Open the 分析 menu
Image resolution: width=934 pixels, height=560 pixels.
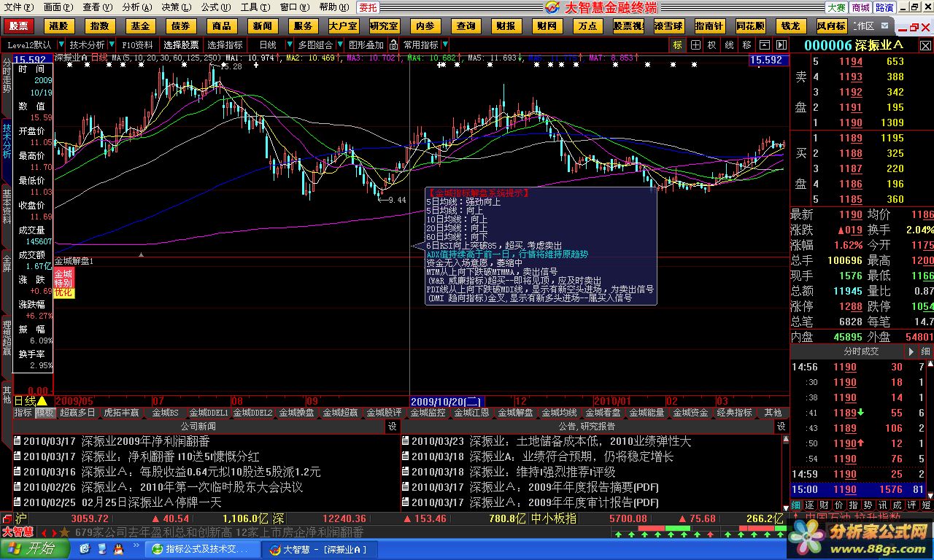coord(137,7)
